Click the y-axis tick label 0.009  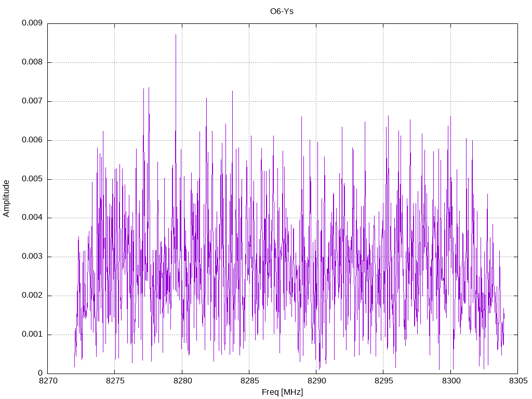(x=32, y=23)
